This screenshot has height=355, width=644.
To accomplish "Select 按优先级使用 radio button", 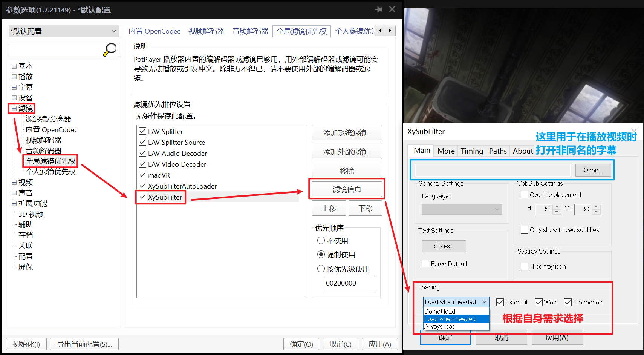I will point(321,269).
